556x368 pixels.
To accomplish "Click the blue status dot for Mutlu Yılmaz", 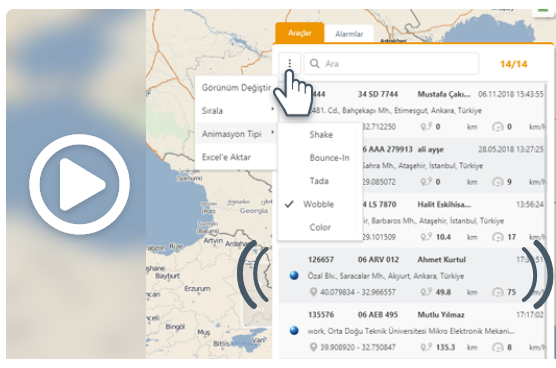I will tap(294, 330).
